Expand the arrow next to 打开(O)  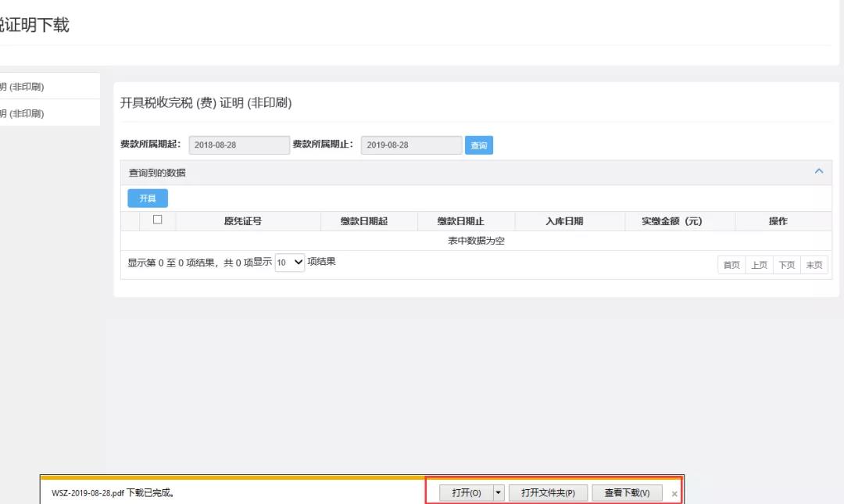pyautogui.click(x=499, y=493)
